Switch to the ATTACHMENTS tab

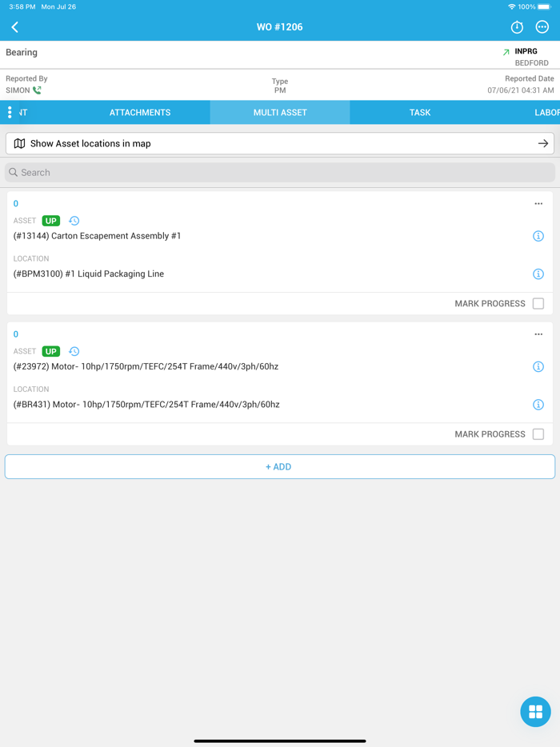[140, 113]
